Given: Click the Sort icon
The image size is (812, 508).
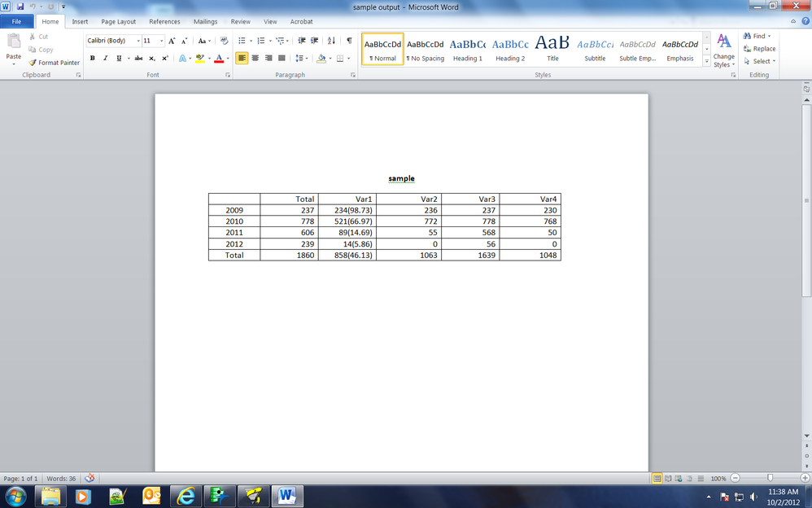Looking at the screenshot, I should [x=331, y=41].
